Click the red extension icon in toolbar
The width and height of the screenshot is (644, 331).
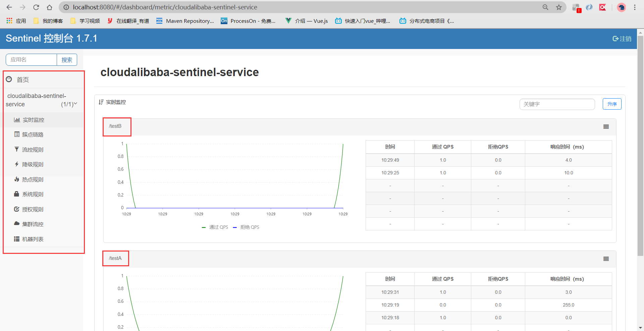coord(603,7)
